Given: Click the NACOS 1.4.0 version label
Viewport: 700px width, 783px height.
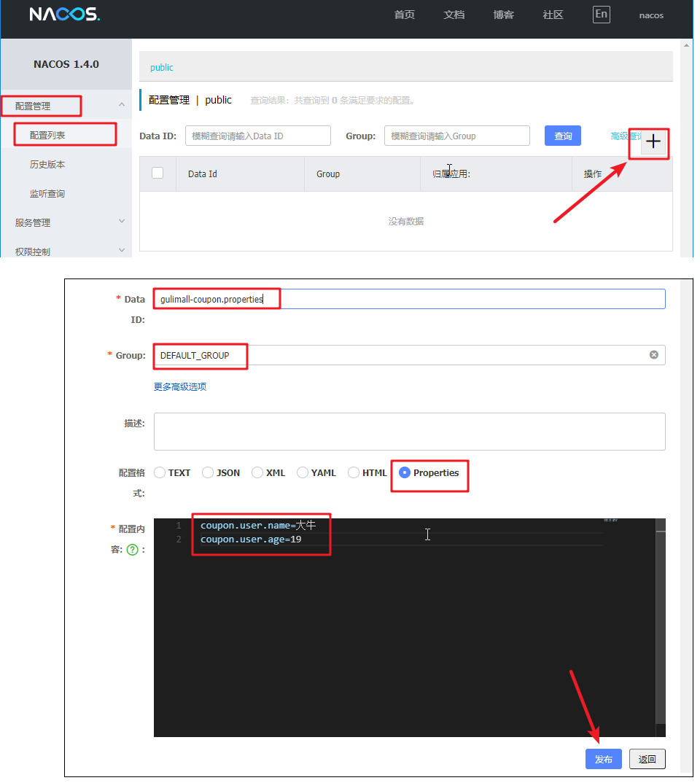Looking at the screenshot, I should click(x=66, y=64).
